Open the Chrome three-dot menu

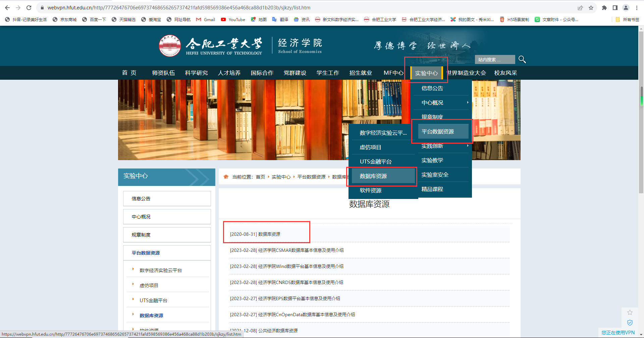(637, 8)
